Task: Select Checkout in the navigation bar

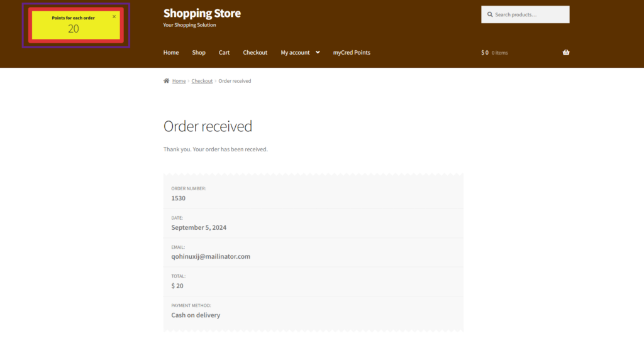Action: click(x=255, y=53)
